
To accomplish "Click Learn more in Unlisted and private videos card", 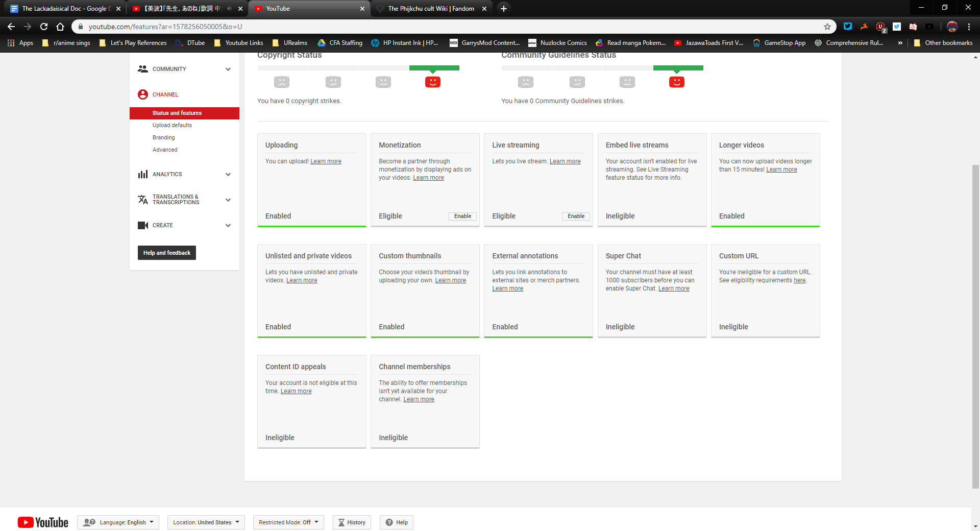I will [x=302, y=280].
